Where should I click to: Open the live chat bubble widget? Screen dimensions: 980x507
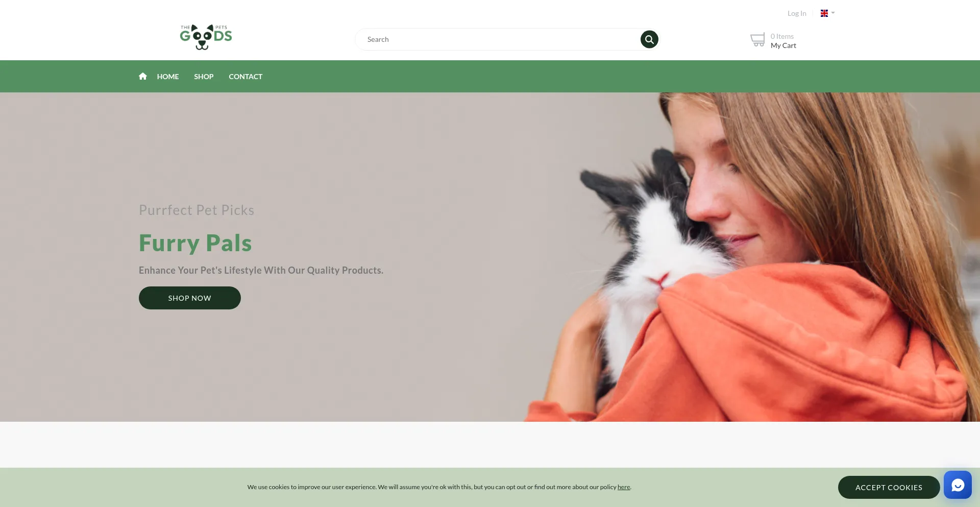coord(958,485)
